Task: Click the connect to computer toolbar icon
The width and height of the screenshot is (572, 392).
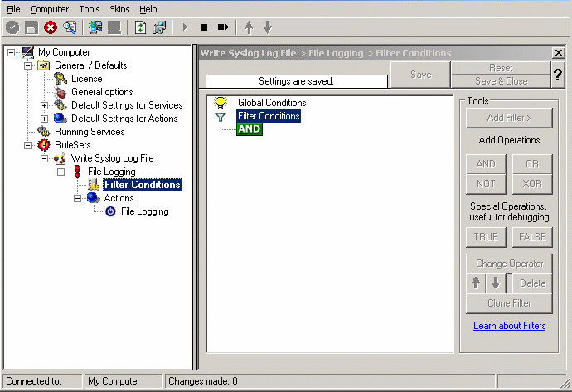Action: (x=95, y=27)
